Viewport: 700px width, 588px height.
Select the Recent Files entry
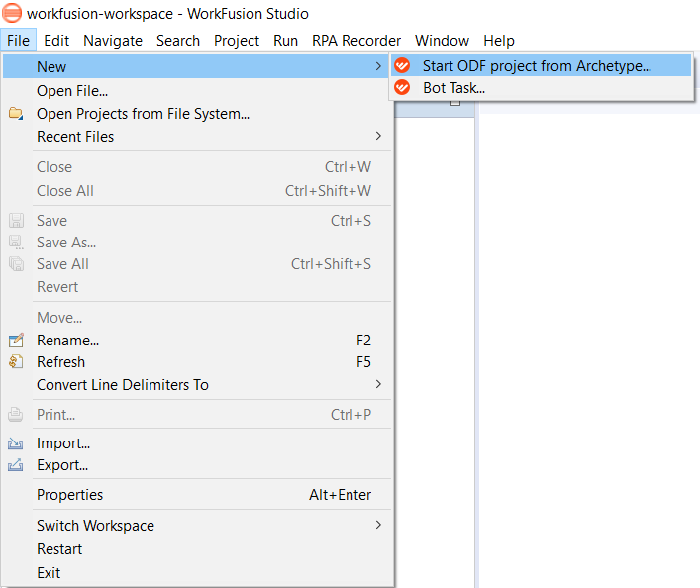196,137
